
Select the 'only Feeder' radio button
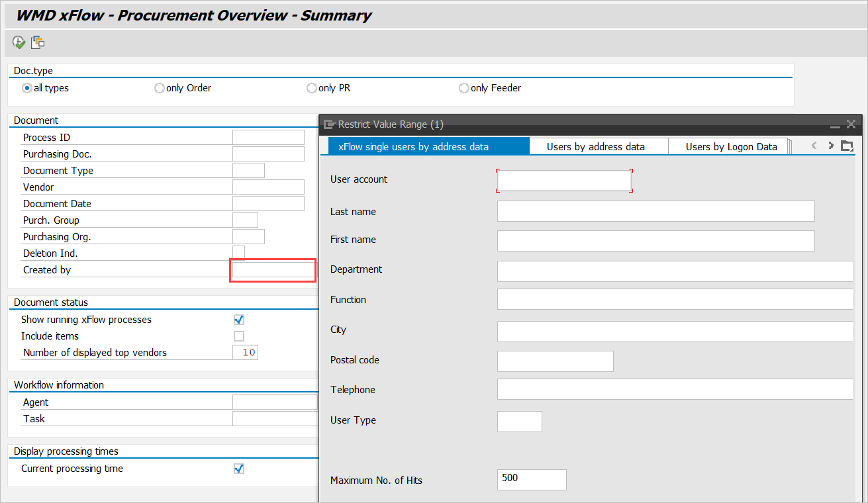click(x=464, y=88)
